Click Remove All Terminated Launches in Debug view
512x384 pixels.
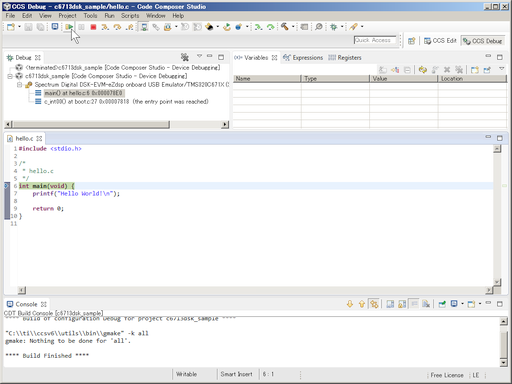click(185, 57)
